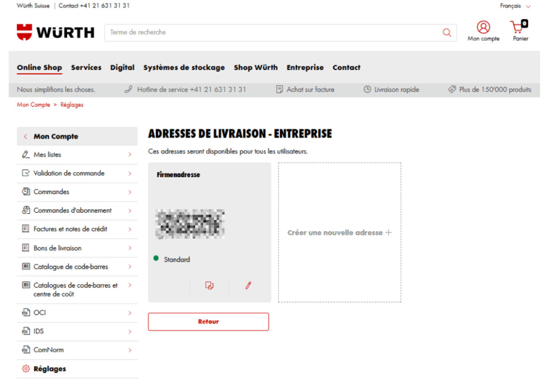Click the Achat sur facture document icon
Image resolution: width=549 pixels, height=392 pixels.
tap(280, 90)
